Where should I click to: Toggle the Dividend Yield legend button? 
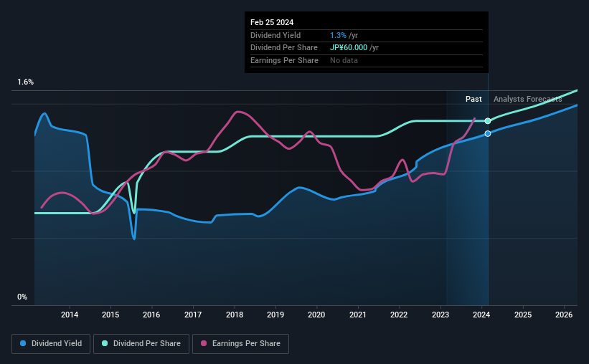tap(51, 344)
